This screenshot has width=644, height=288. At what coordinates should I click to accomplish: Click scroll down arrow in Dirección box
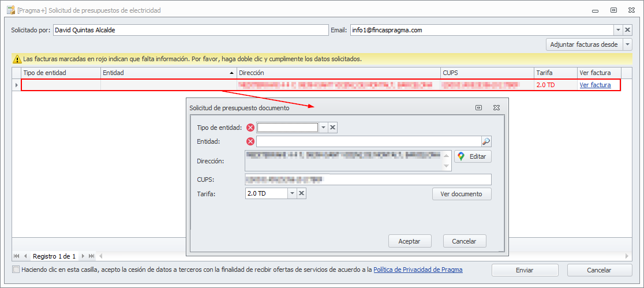(x=447, y=166)
